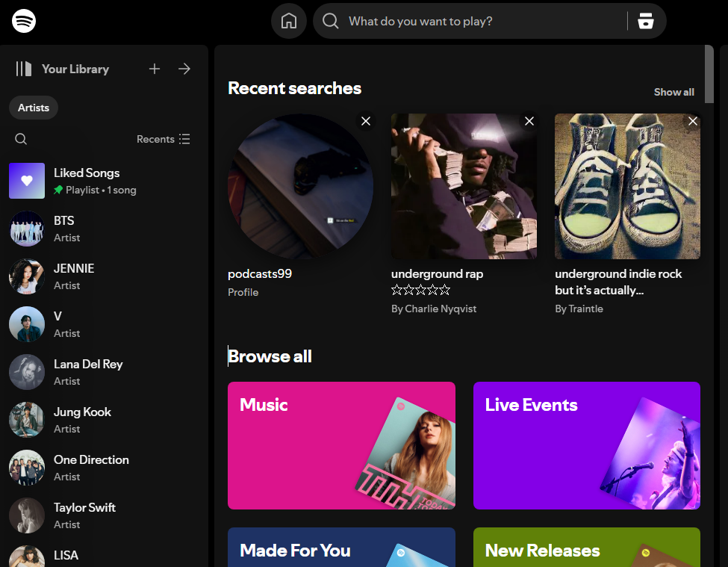Click the podcasts99 title text
The height and width of the screenshot is (567, 728).
pos(260,273)
